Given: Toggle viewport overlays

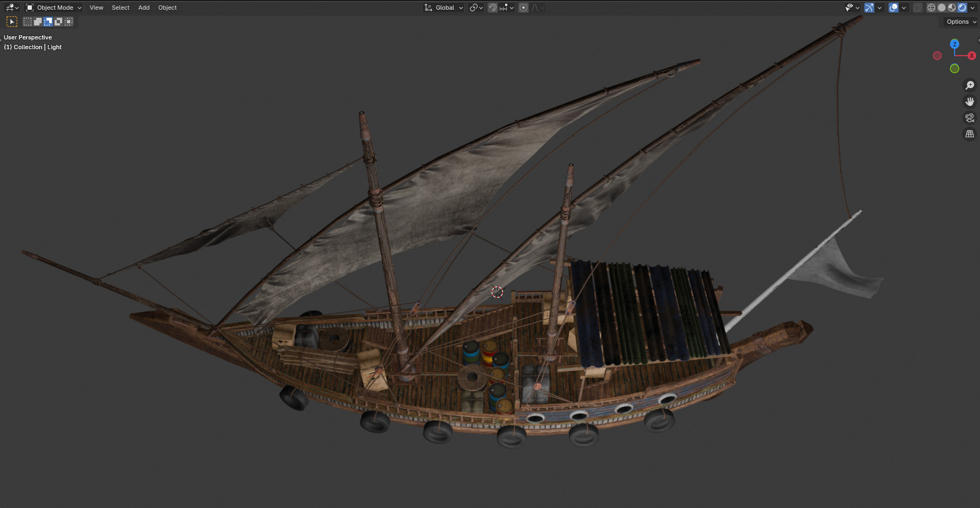Looking at the screenshot, I should tap(894, 8).
